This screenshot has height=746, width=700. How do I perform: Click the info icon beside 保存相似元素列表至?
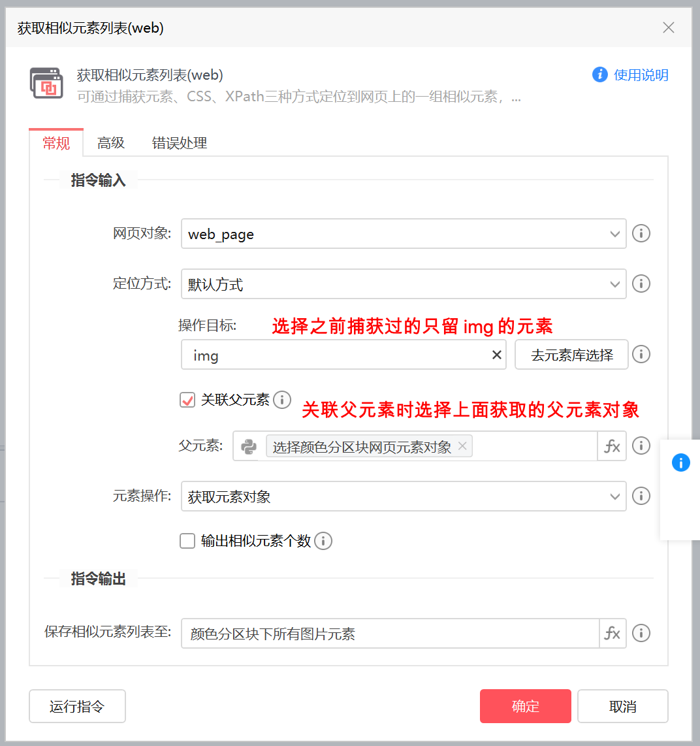pyautogui.click(x=641, y=633)
